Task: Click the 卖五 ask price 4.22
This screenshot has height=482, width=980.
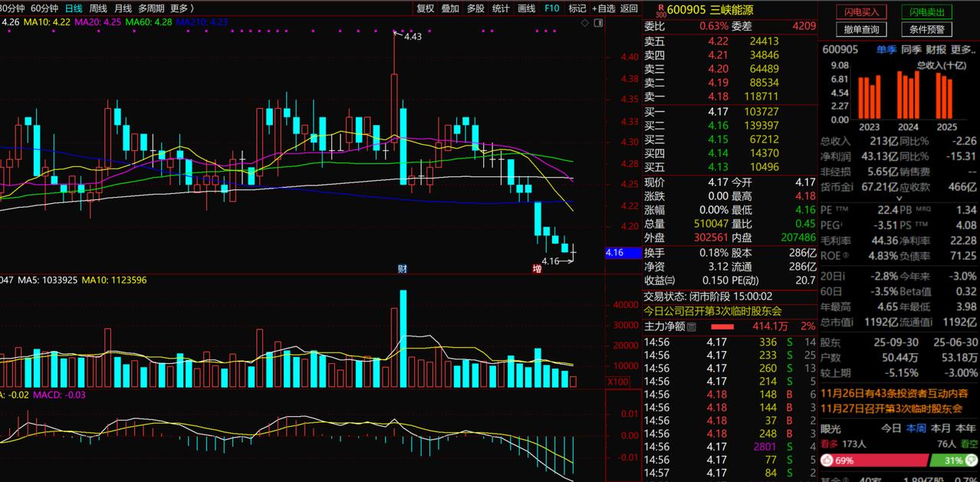Action: (718, 41)
